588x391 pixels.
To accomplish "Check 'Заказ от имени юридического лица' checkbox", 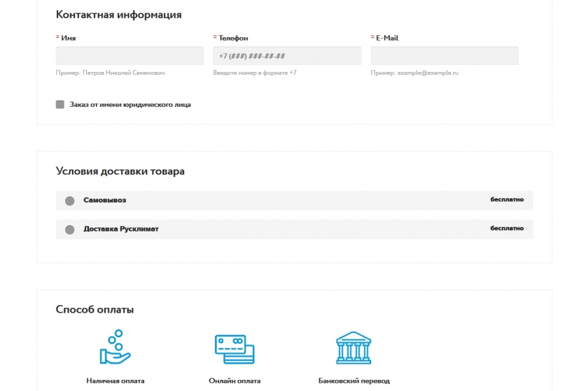I will (60, 104).
